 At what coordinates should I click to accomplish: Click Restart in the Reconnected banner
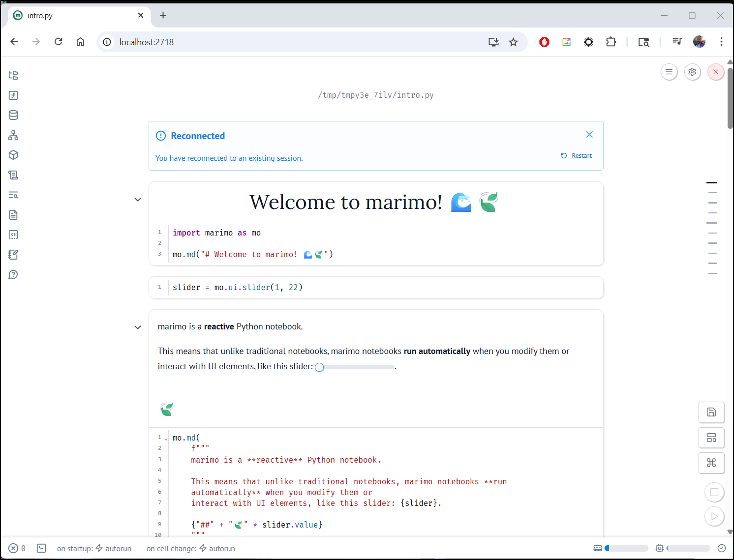pos(577,156)
